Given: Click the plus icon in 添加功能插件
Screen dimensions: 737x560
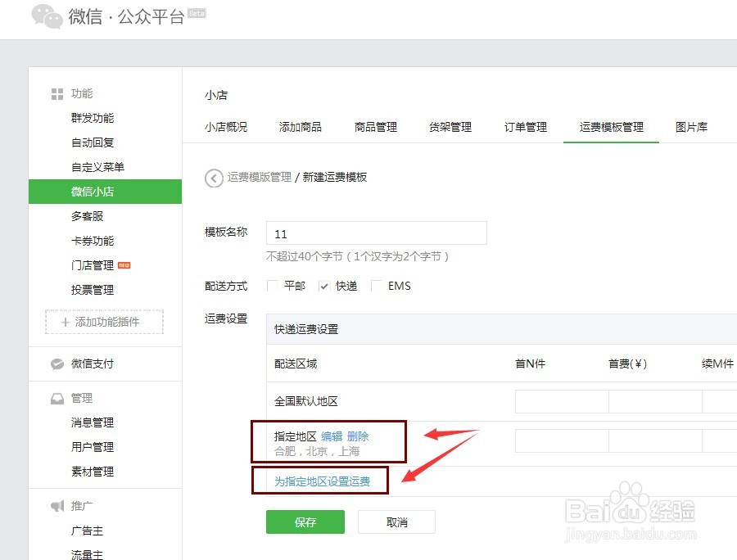Looking at the screenshot, I should coord(66,322).
